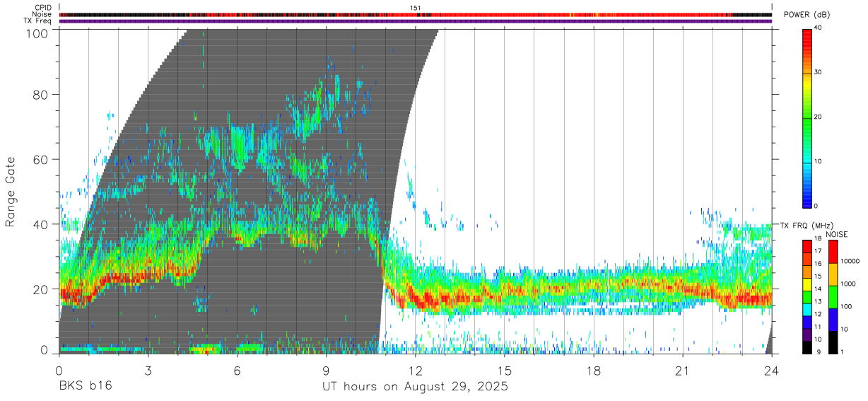Click the CPID value 151
The image size is (868, 401).
(416, 8)
